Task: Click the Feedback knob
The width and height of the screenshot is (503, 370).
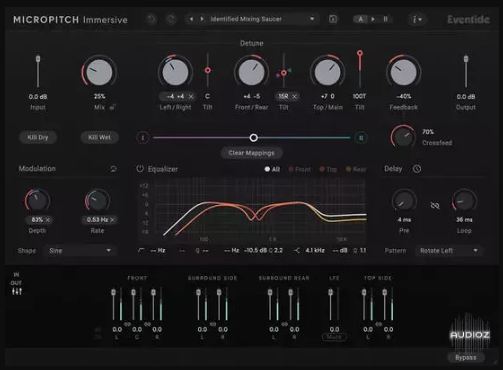Action: tap(404, 71)
